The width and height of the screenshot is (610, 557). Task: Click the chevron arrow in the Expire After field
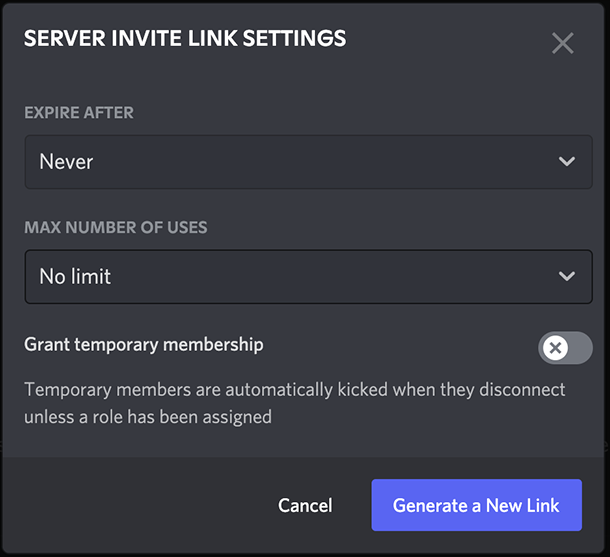[567, 161]
